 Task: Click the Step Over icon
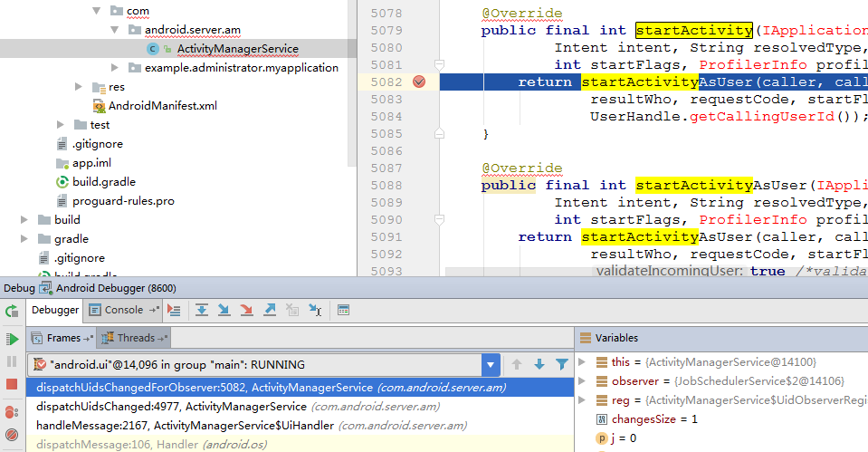pos(202,310)
